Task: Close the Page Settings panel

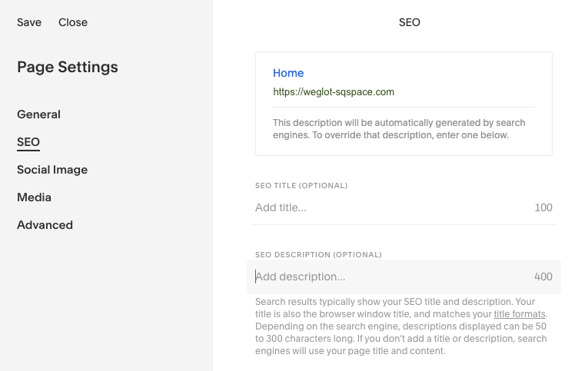Action: pyautogui.click(x=73, y=22)
